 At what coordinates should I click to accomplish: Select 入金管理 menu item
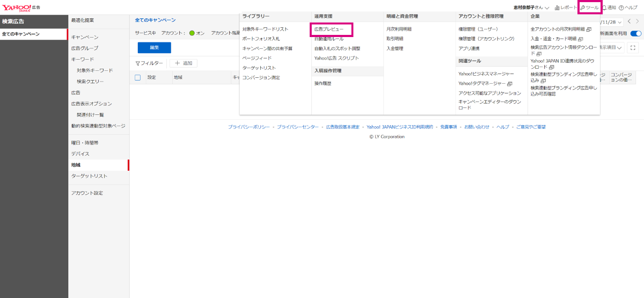[394, 48]
